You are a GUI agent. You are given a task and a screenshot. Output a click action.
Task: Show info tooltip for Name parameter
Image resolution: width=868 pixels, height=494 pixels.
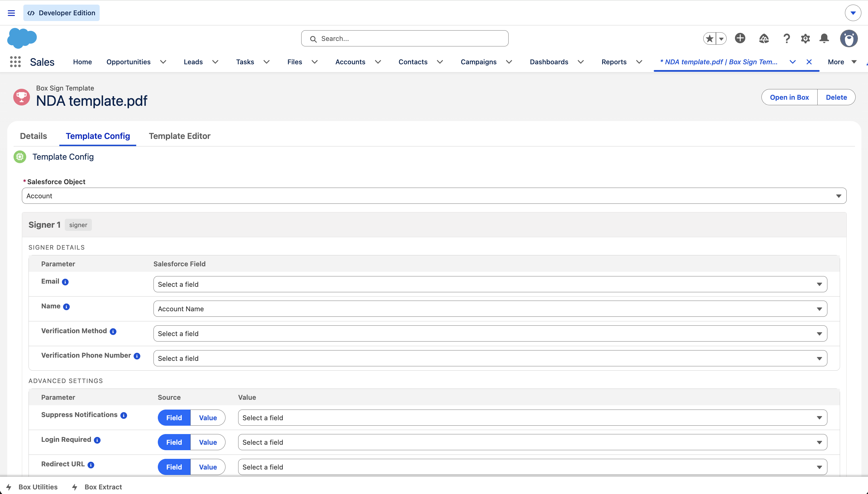tap(67, 307)
